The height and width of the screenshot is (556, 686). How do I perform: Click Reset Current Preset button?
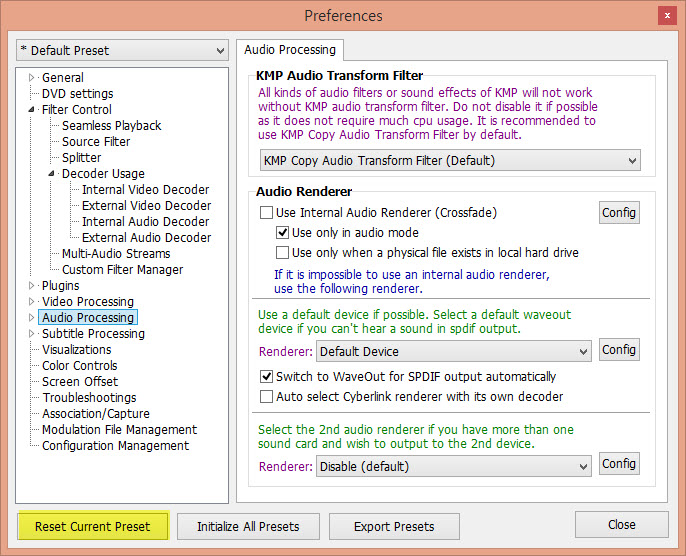coord(93,526)
